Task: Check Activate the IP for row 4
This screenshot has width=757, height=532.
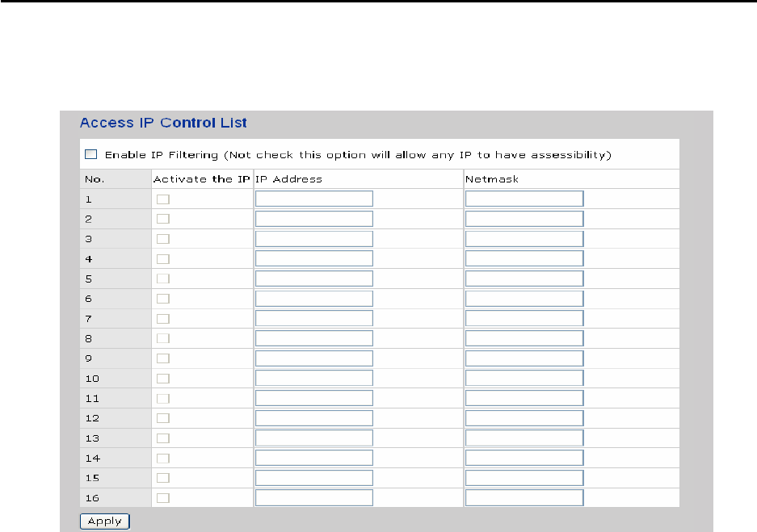Action: click(163, 258)
